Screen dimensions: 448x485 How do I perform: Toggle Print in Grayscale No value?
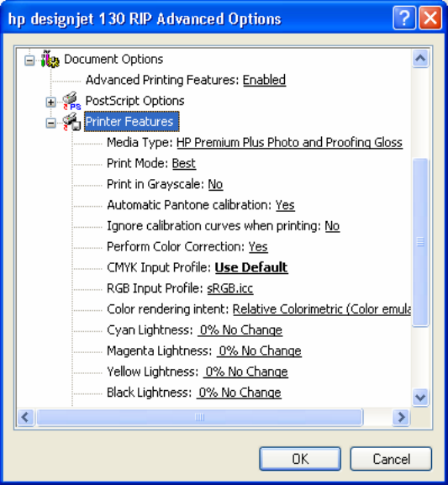[215, 184]
